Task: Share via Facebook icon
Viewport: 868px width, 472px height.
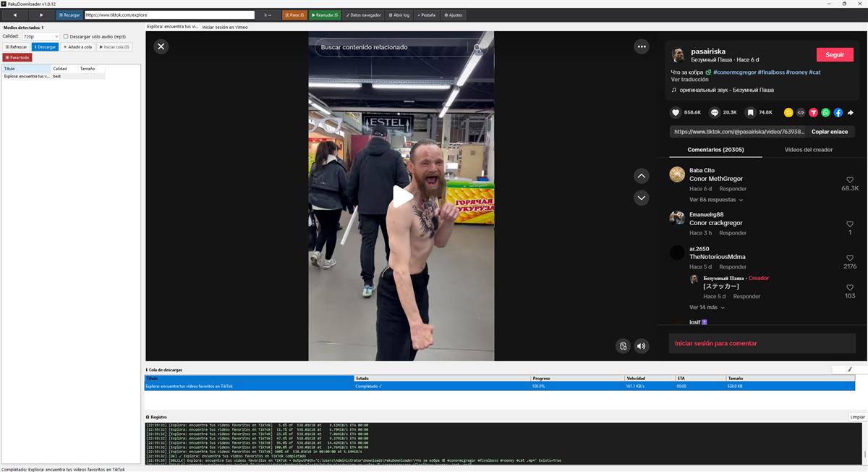Action: (838, 112)
